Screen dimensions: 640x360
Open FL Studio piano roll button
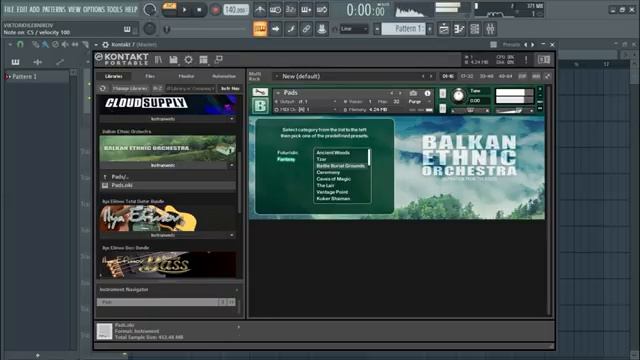coord(459,29)
